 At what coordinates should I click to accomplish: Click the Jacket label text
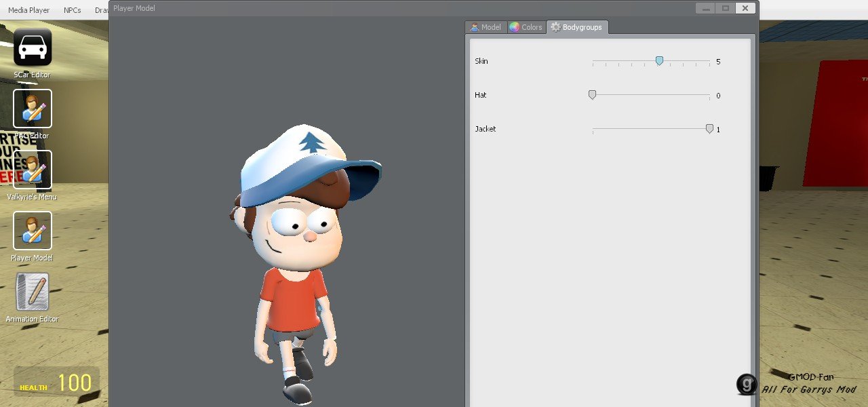pyautogui.click(x=485, y=129)
